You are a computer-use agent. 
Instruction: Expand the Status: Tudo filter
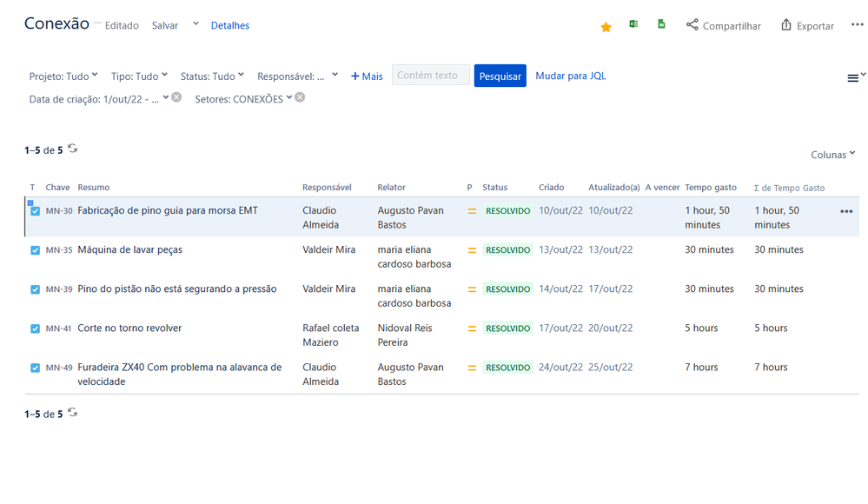coord(212,76)
